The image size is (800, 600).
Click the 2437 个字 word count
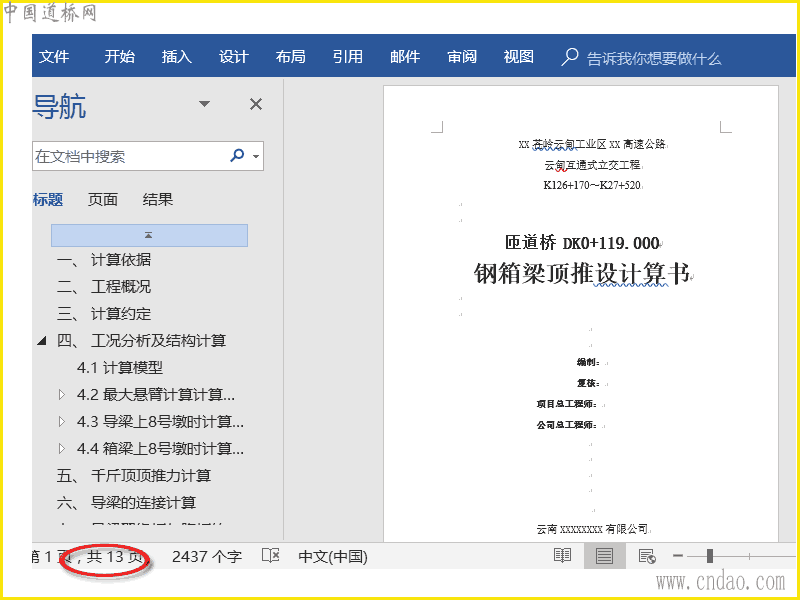coord(207,556)
